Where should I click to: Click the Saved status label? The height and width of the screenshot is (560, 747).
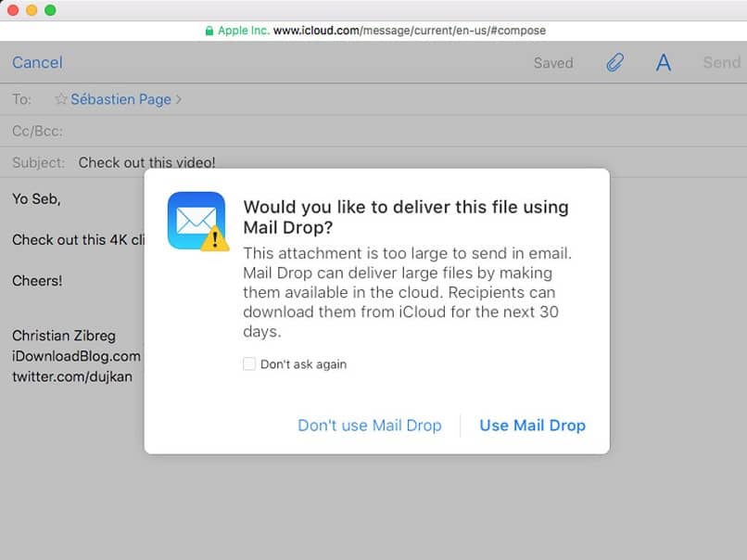553,63
